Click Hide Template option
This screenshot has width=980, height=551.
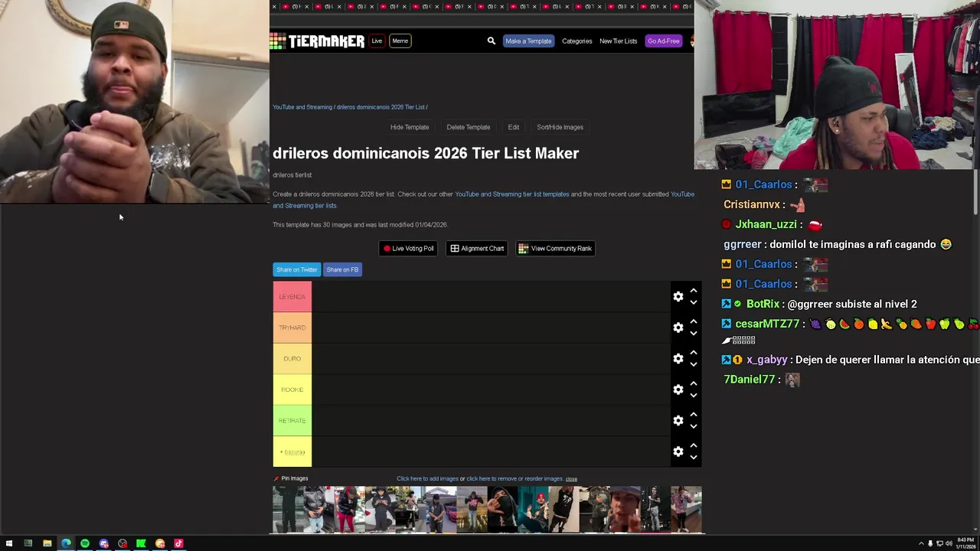point(410,127)
